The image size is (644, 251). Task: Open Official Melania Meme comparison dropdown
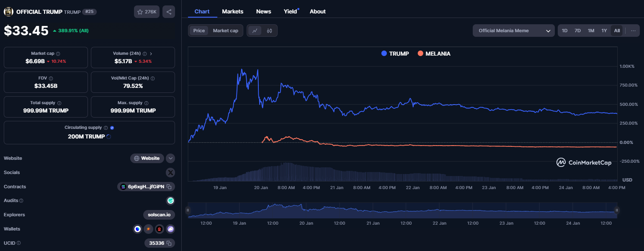514,31
